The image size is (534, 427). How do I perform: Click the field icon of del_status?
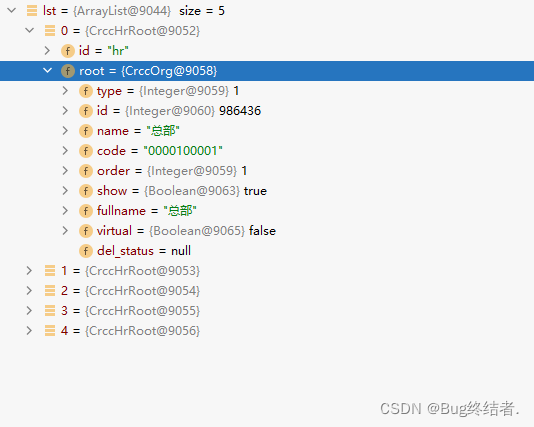click(86, 251)
